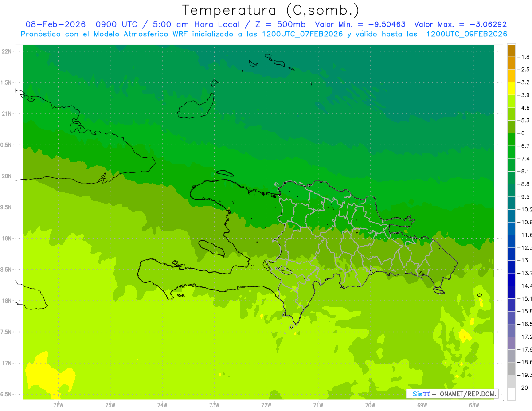Click the '-20' color bar value
Image resolution: width=532 pixels, height=411 pixels.
523,388
